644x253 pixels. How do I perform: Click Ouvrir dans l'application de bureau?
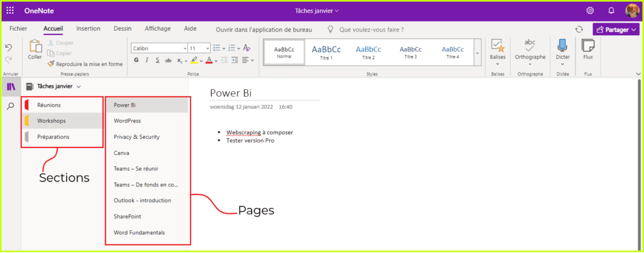(x=264, y=30)
